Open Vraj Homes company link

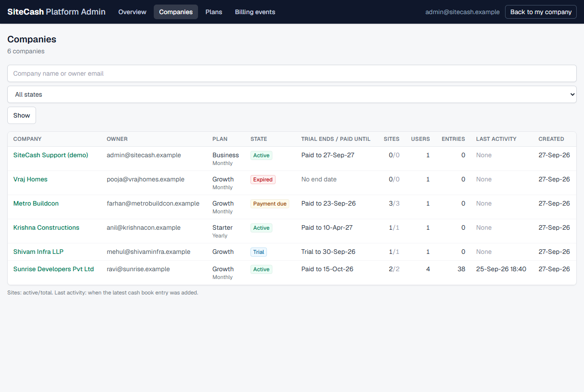coord(30,179)
